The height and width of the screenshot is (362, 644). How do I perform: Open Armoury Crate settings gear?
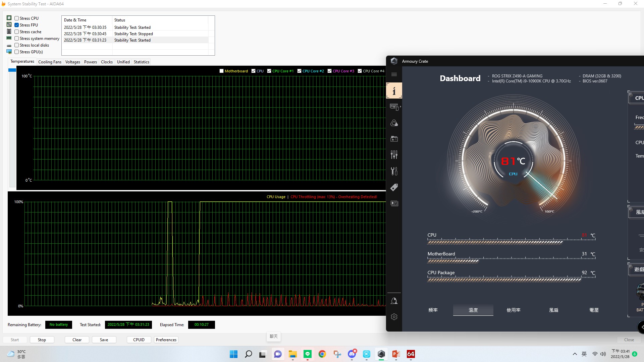coord(394,317)
